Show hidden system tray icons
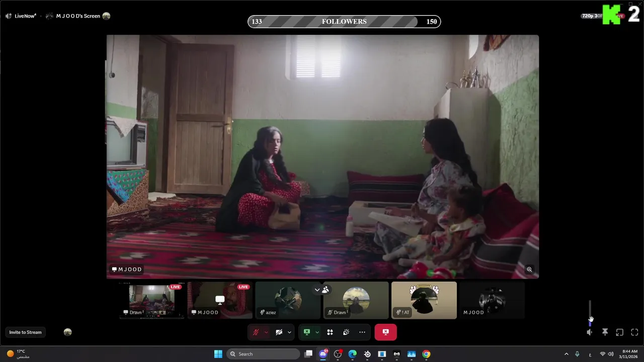The image size is (644, 362). (x=566, y=354)
